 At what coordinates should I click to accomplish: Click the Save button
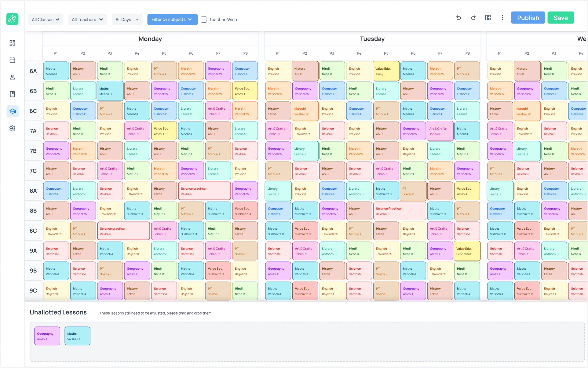[x=561, y=18]
